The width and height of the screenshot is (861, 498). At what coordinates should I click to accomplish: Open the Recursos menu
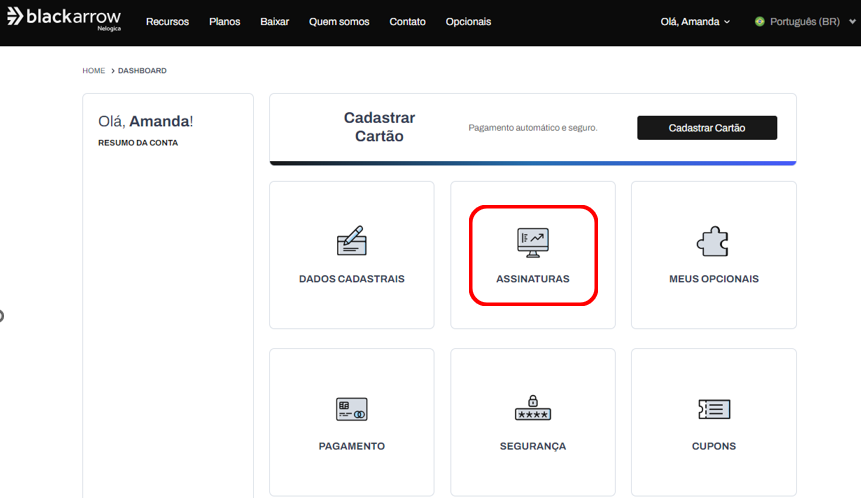click(x=167, y=22)
